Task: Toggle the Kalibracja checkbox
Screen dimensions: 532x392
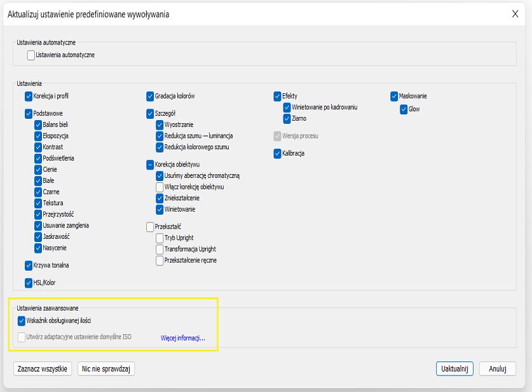Action: [277, 154]
